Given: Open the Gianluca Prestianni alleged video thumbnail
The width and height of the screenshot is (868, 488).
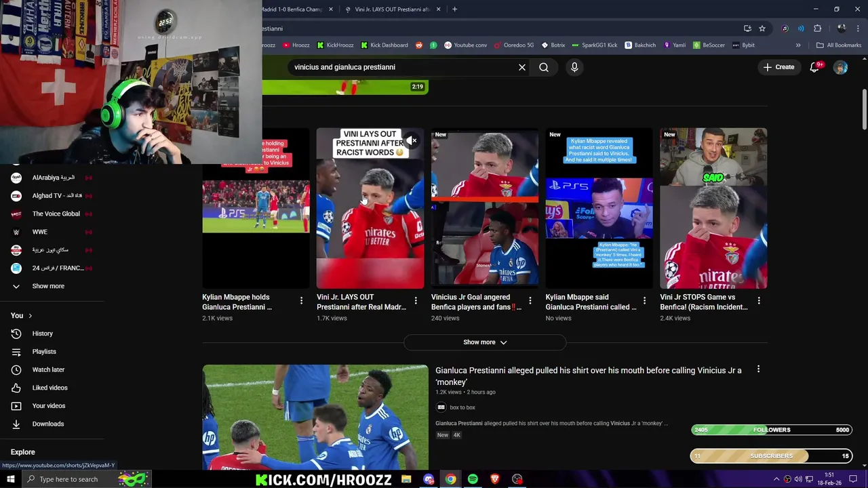Looking at the screenshot, I should click(x=315, y=417).
